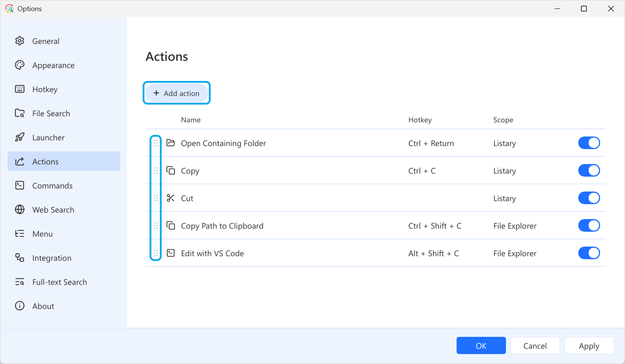Go to the Integration settings
Viewport: 625px width, 364px height.
click(x=64, y=258)
